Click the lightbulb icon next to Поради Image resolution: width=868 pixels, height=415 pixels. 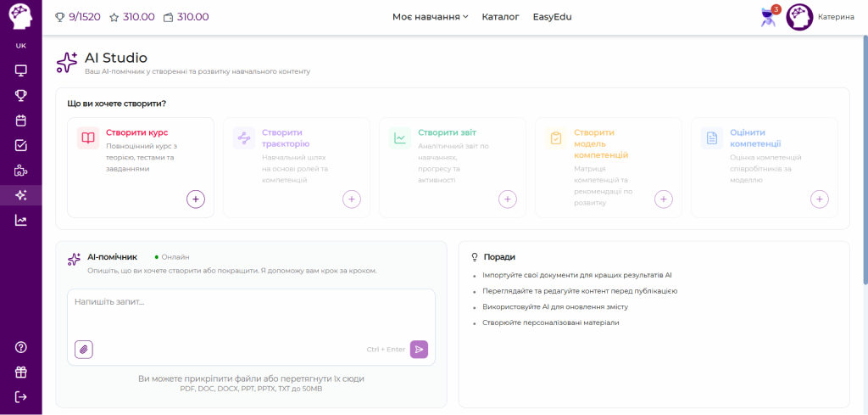point(474,257)
